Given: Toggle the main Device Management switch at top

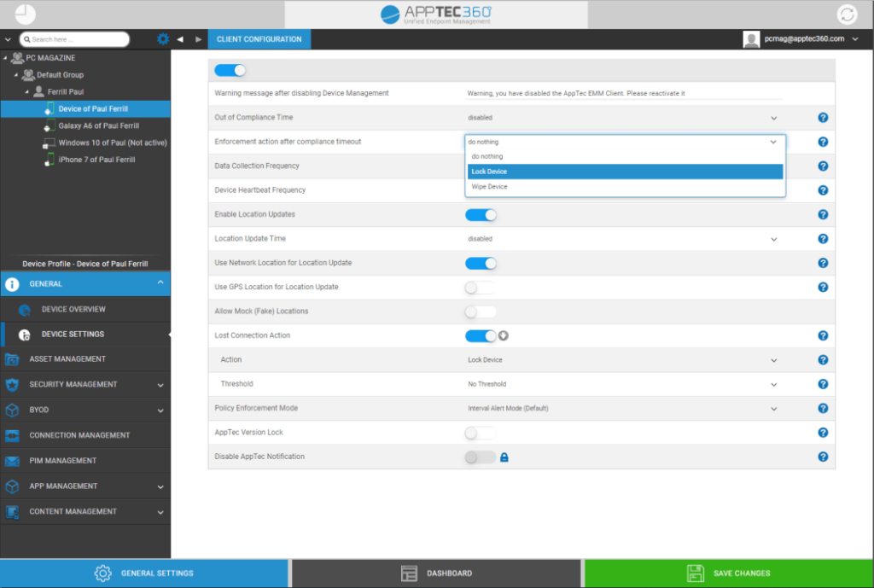Looking at the screenshot, I should [230, 70].
